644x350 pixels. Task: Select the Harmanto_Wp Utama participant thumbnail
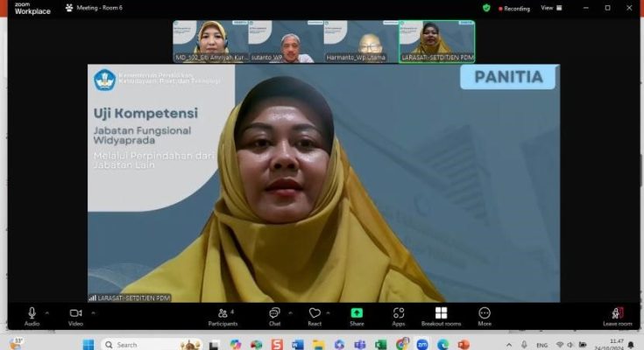[361, 41]
